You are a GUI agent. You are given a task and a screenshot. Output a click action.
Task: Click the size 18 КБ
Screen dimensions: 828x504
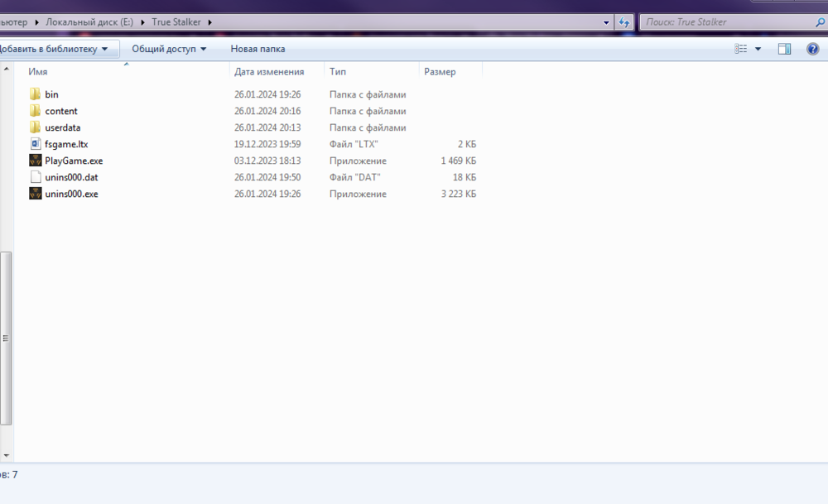pyautogui.click(x=465, y=177)
